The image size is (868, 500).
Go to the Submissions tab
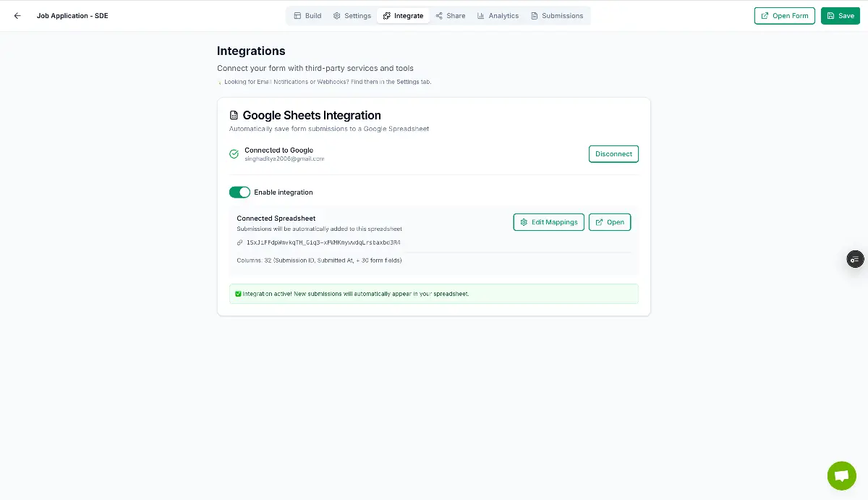(557, 15)
